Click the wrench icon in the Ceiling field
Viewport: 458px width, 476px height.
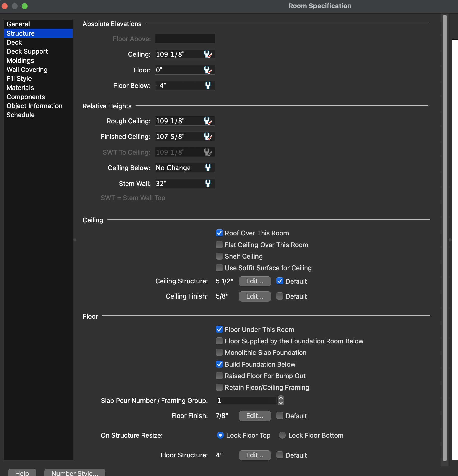click(208, 54)
